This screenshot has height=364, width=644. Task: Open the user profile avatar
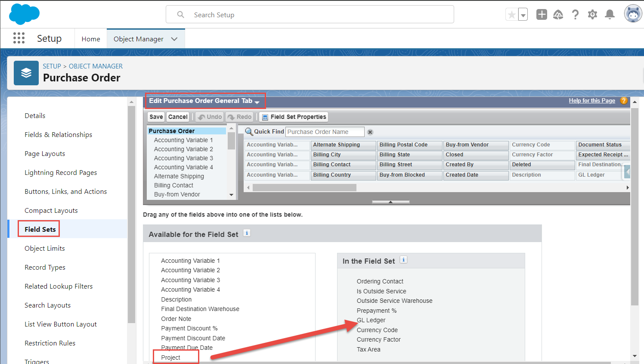(x=633, y=14)
